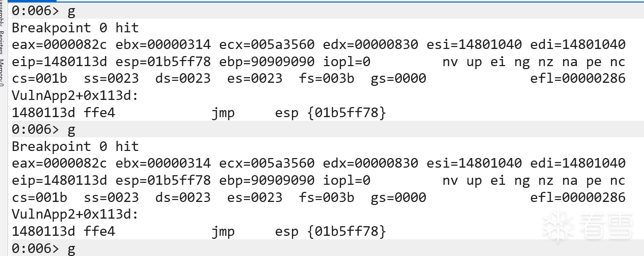Click the first "efl=00000286" flags value

click(578, 78)
